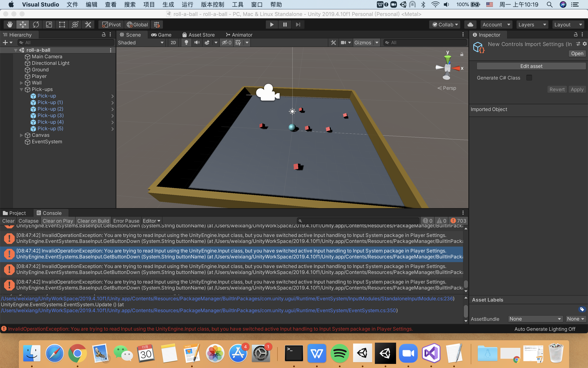Viewport: 588px width, 368px height.
Task: Click the Clear console button
Action: [x=8, y=221]
